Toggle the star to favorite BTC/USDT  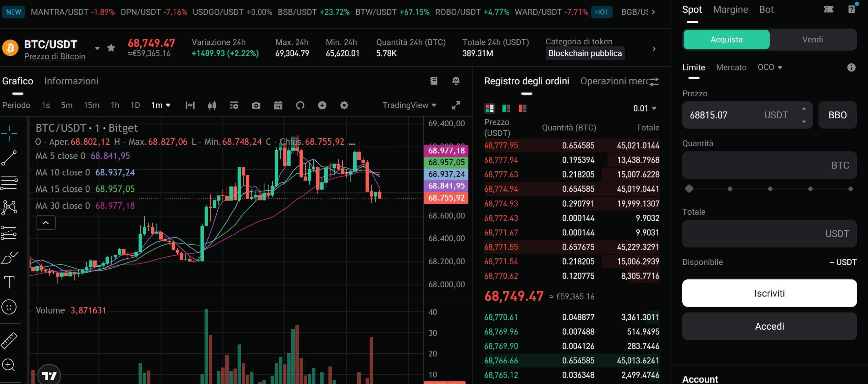pyautogui.click(x=111, y=48)
